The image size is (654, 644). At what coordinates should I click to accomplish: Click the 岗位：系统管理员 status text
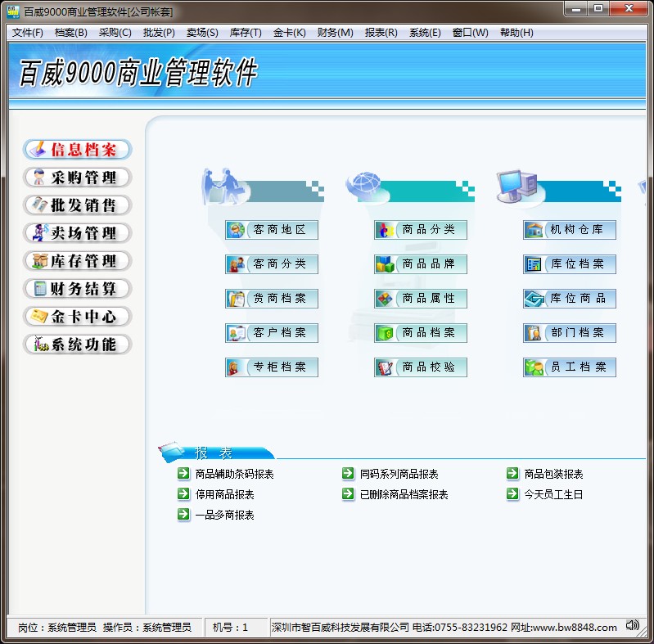(x=56, y=628)
